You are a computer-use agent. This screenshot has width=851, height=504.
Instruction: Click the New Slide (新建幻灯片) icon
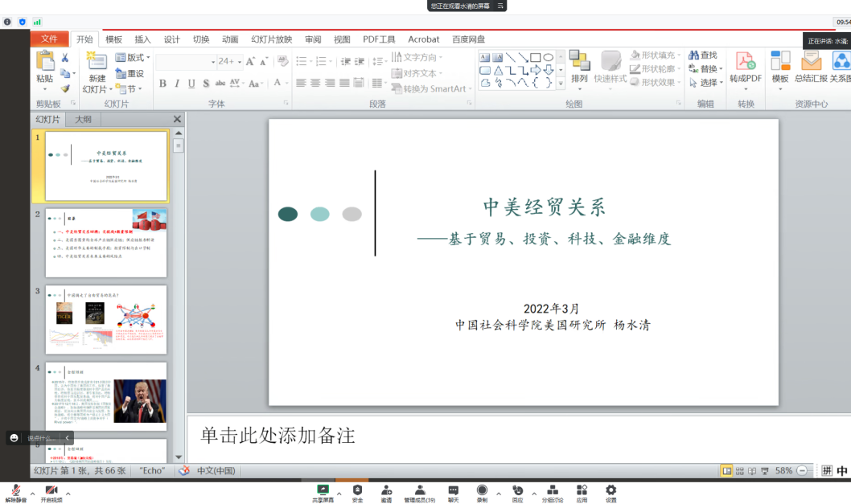(97, 63)
